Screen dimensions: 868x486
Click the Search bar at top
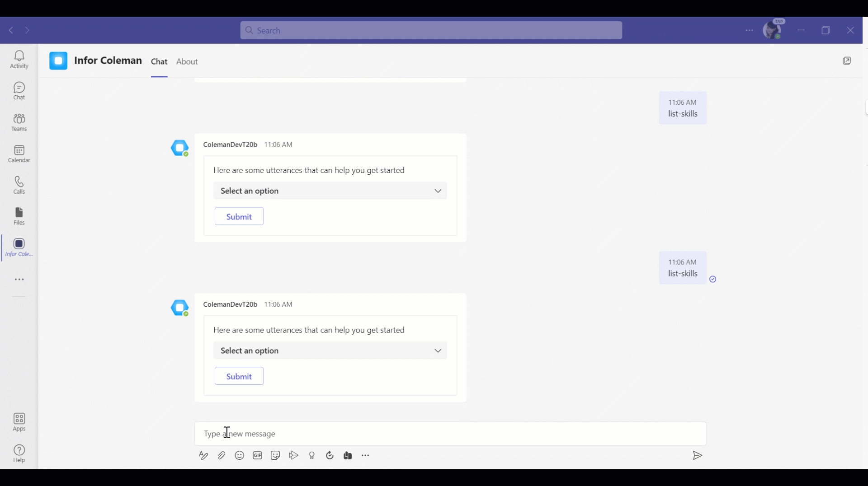[x=431, y=30]
